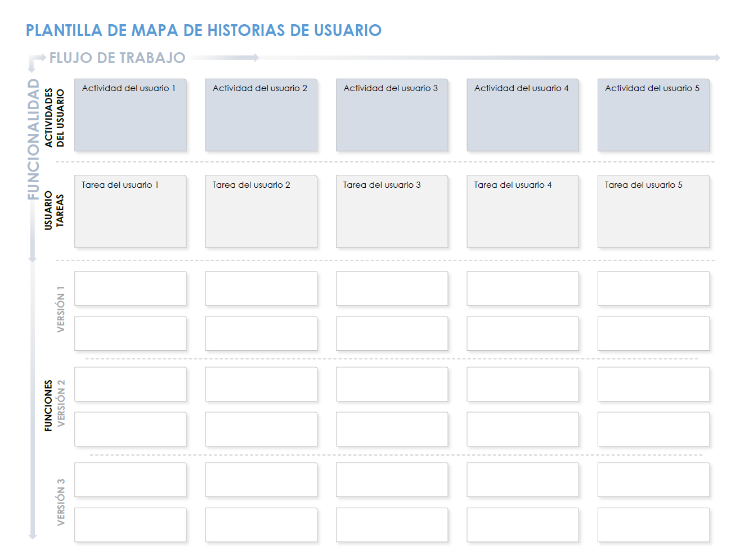Select the 'Tarea del usuario 2' card
Screen dimensions: 740x560
pyautogui.click(x=261, y=211)
